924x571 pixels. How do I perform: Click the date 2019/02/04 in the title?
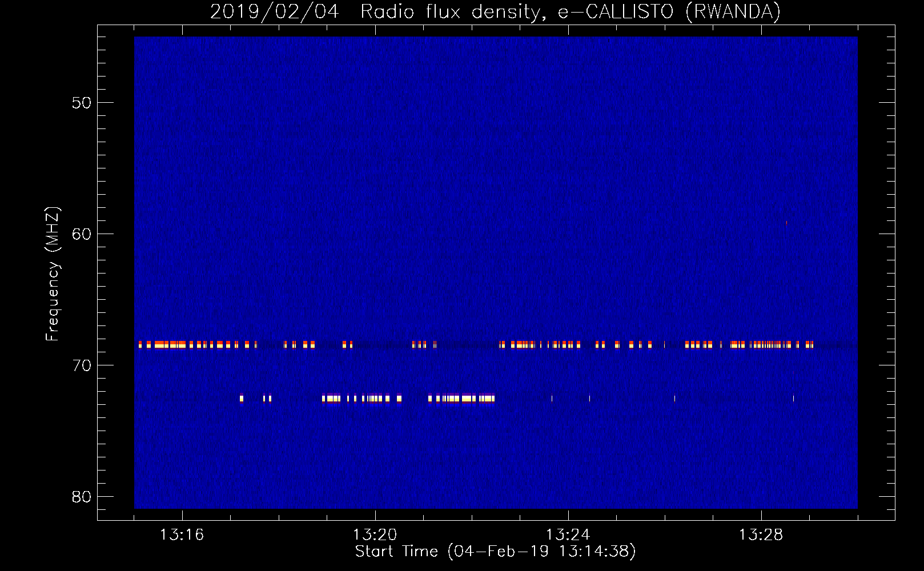pos(275,11)
